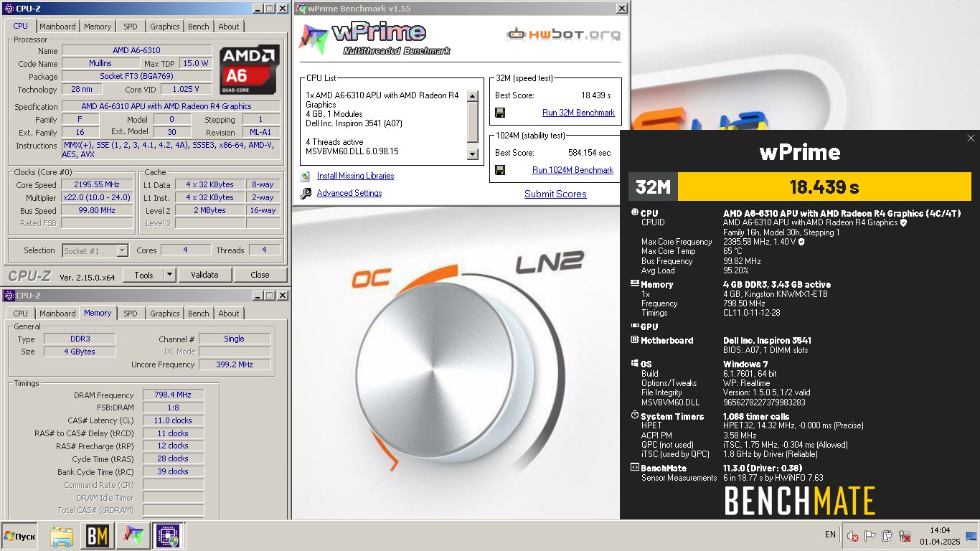Click the network disconnected tray icon
Image resolution: width=980 pixels, height=551 pixels.
[x=905, y=536]
